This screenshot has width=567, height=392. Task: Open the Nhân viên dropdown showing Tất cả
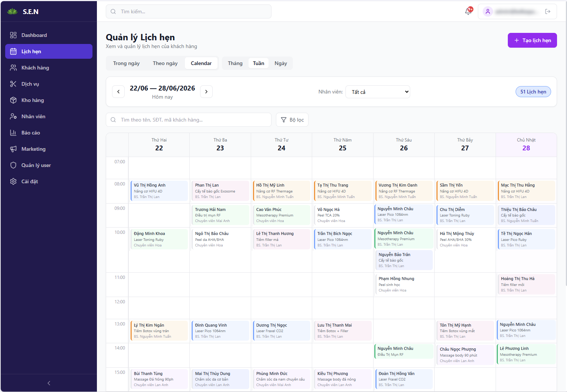point(378,92)
